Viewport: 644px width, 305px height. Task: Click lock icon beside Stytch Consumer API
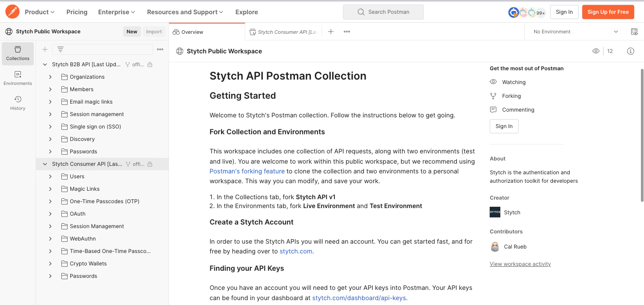point(150,164)
